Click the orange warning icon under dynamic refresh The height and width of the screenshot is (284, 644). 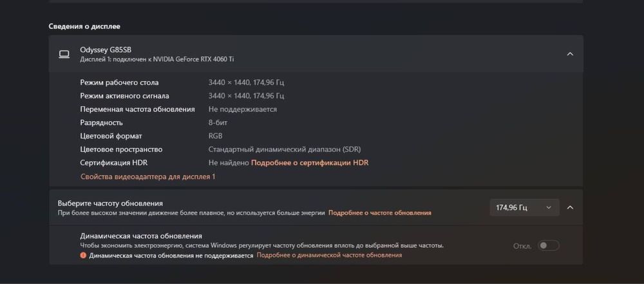[83, 256]
